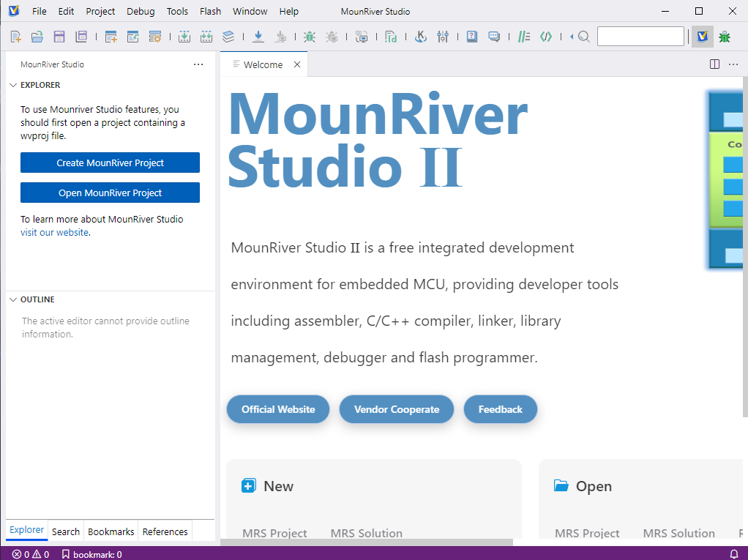Click the New File toolbar icon
748x560 pixels.
click(x=16, y=37)
